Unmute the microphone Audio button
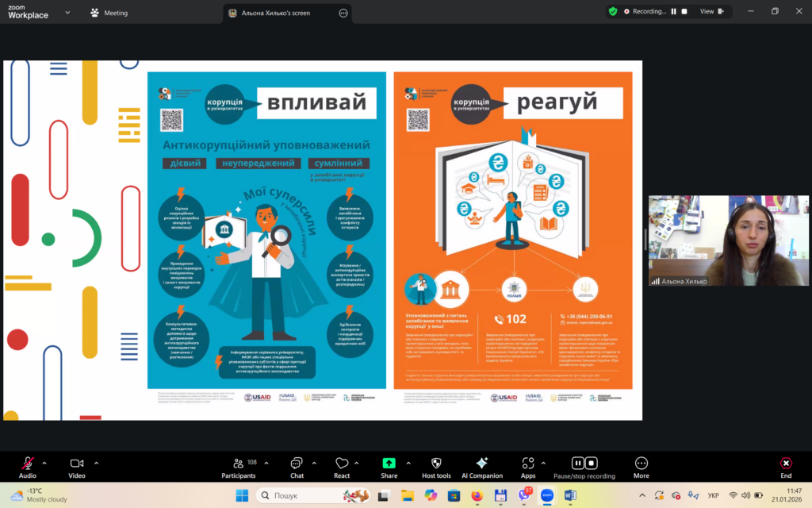812x508 pixels. (x=28, y=464)
